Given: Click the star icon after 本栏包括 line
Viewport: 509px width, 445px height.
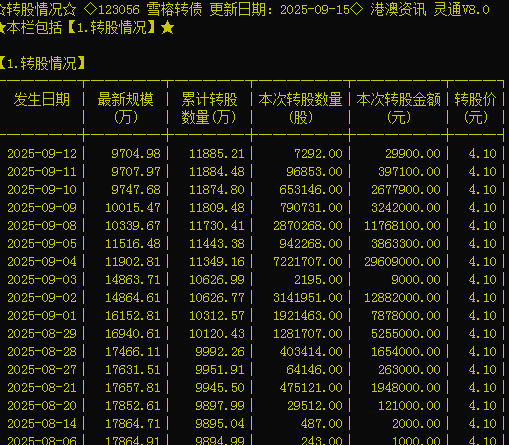Looking at the screenshot, I should 167,27.
